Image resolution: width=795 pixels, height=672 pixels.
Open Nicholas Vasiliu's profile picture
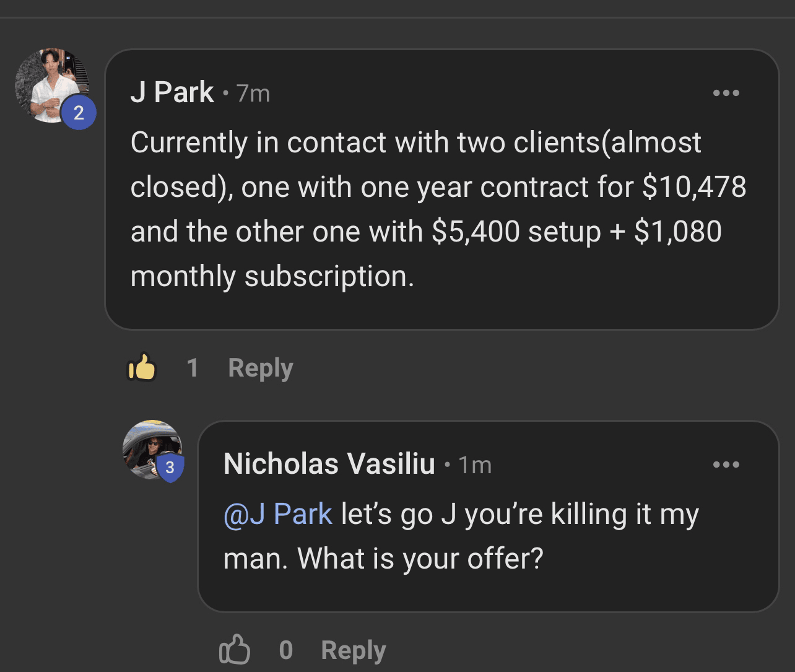tap(149, 447)
